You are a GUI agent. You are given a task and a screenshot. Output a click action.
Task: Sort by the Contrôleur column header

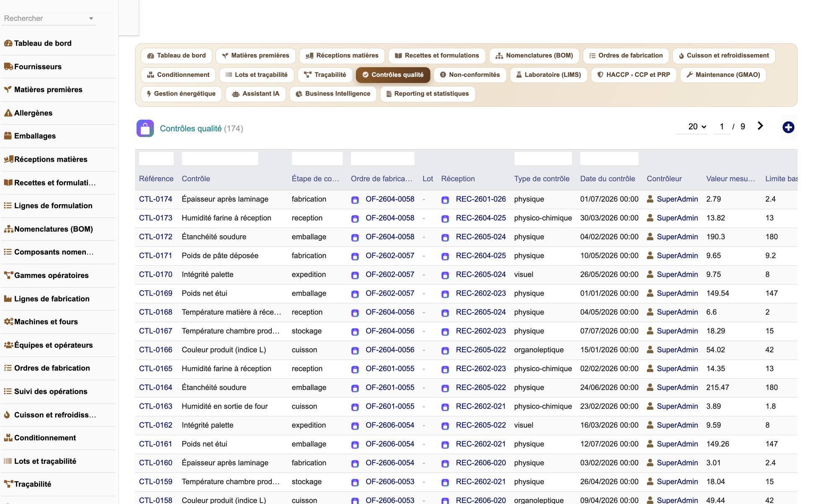[x=664, y=179]
